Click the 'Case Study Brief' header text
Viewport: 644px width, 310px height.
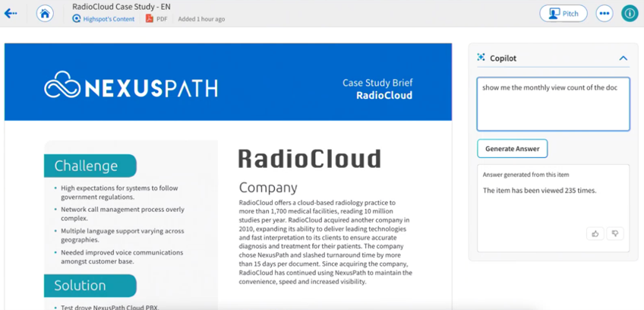377,83
